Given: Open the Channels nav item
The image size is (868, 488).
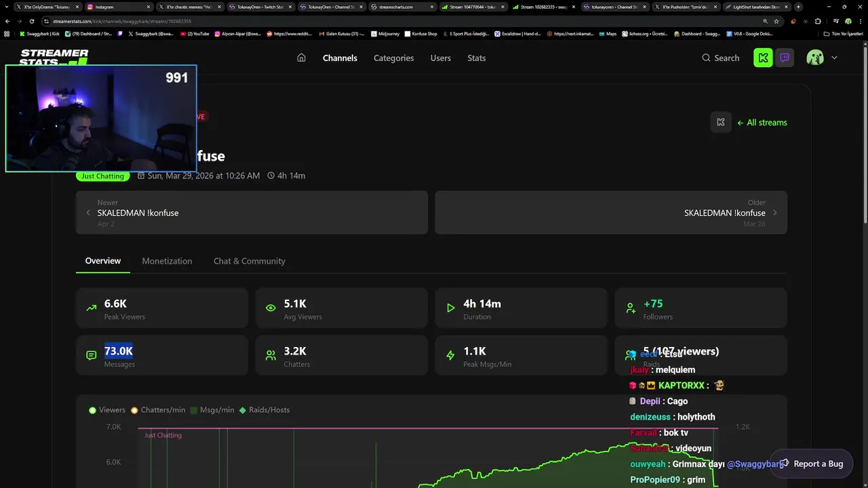Looking at the screenshot, I should pos(340,58).
